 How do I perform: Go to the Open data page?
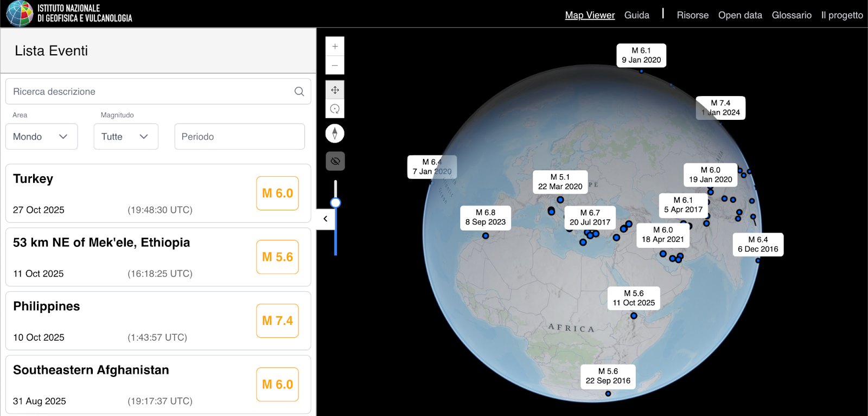pyautogui.click(x=740, y=15)
